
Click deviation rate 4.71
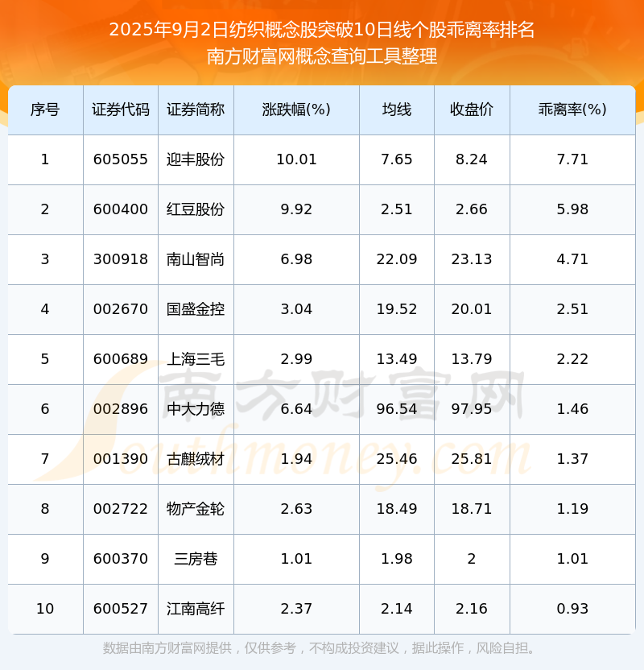(572, 259)
